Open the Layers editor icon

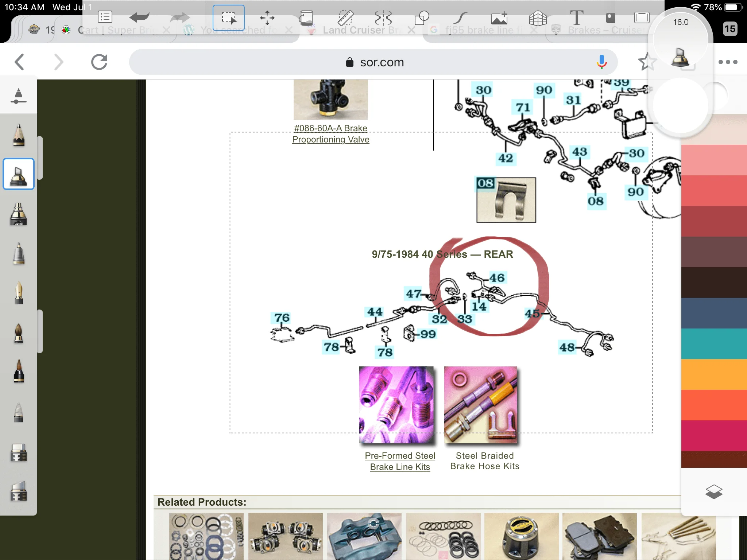click(714, 492)
